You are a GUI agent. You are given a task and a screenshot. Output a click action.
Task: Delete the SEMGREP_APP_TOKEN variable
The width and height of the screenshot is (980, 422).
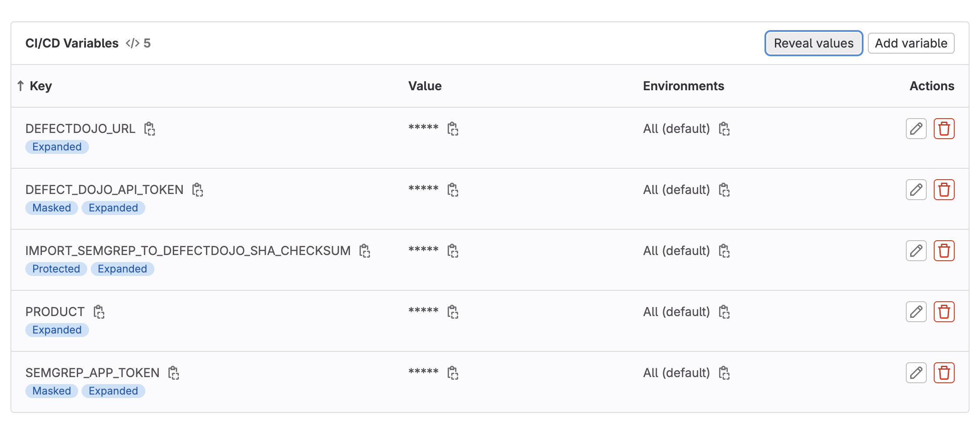point(944,373)
